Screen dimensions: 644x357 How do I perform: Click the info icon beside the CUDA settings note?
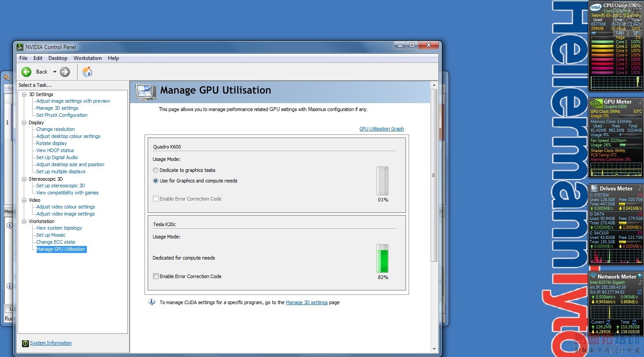pyautogui.click(x=152, y=302)
